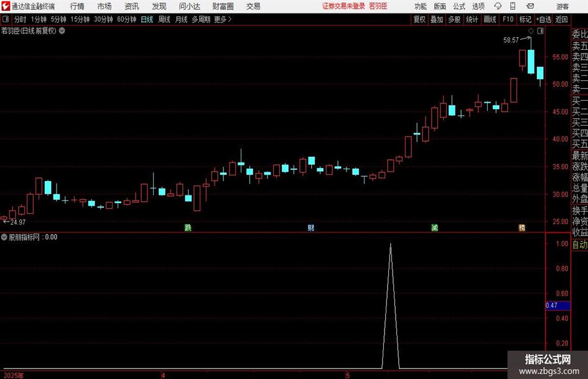Click the green 跌 event marker

click(188, 228)
